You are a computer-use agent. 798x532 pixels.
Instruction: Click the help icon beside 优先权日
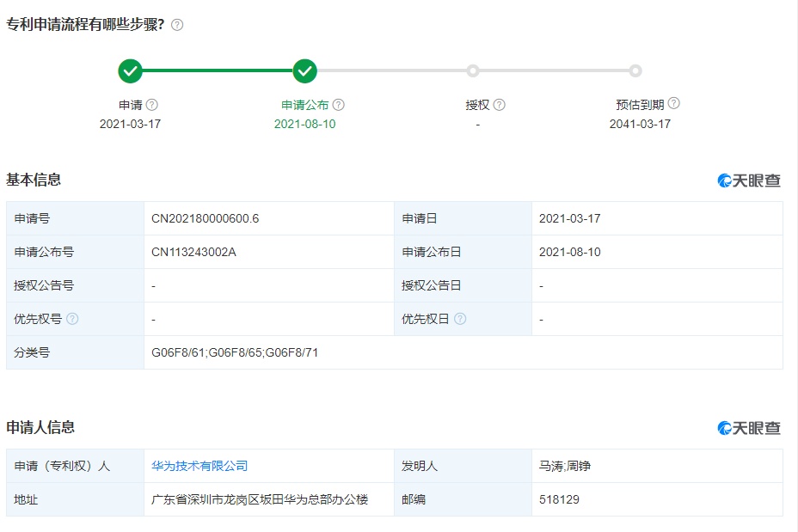click(x=461, y=319)
